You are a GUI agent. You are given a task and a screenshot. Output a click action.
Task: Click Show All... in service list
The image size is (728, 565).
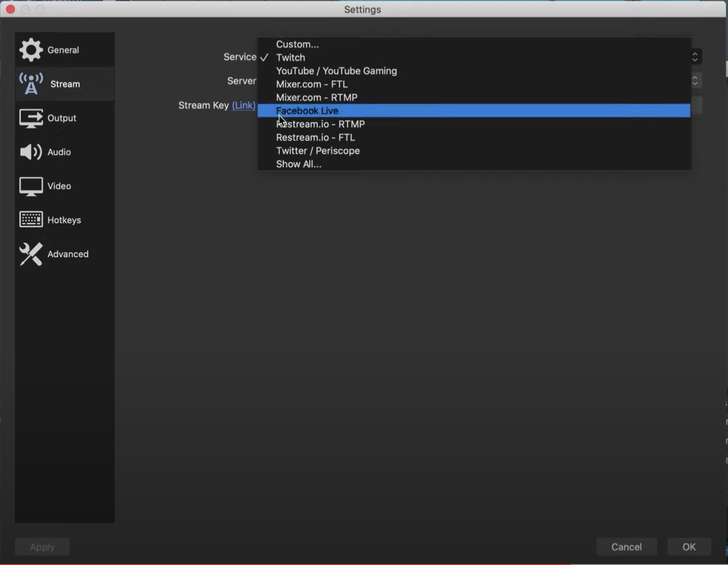tap(474, 164)
